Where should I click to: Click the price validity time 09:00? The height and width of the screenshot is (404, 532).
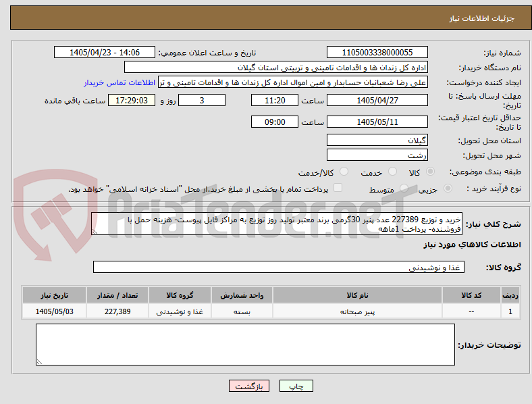(x=275, y=122)
